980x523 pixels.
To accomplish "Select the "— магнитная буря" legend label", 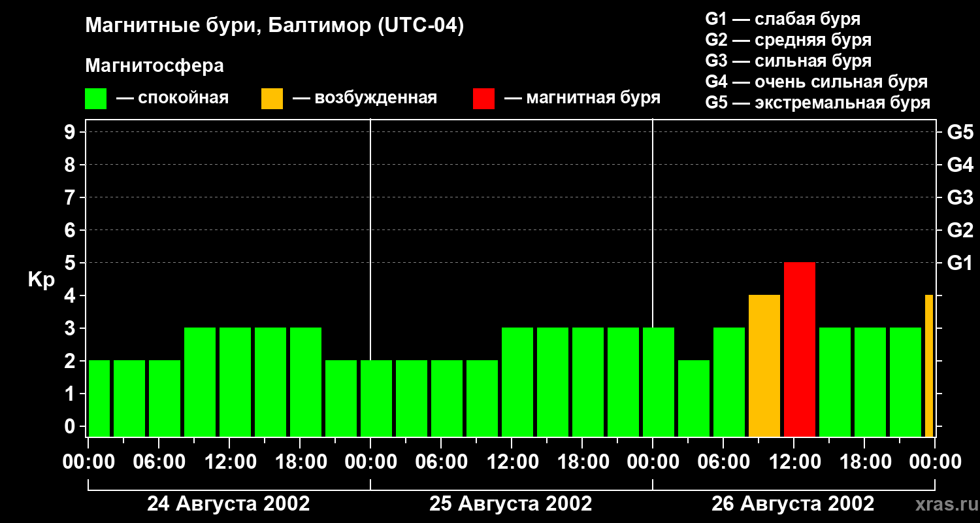I will click(x=582, y=98).
